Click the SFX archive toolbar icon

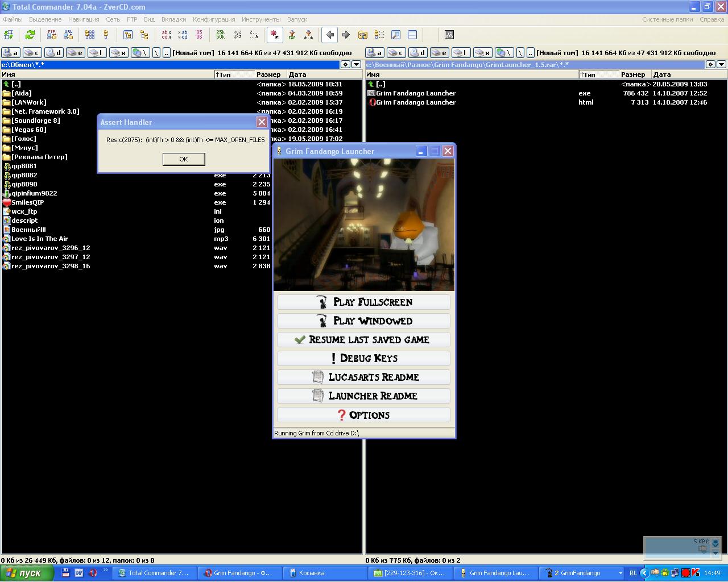[449, 35]
